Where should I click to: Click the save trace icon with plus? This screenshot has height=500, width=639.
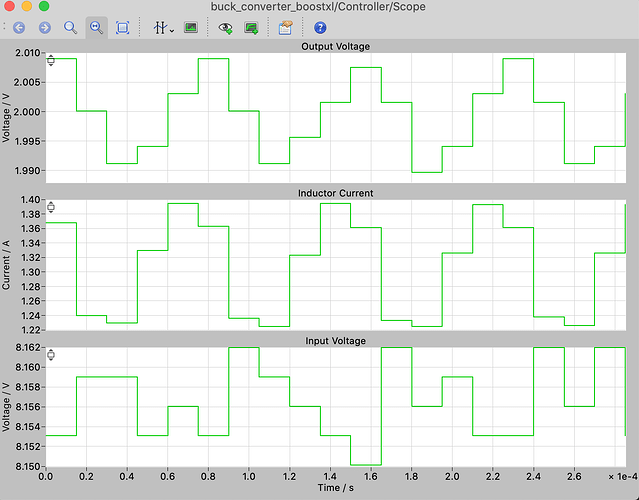pyautogui.click(x=251, y=28)
